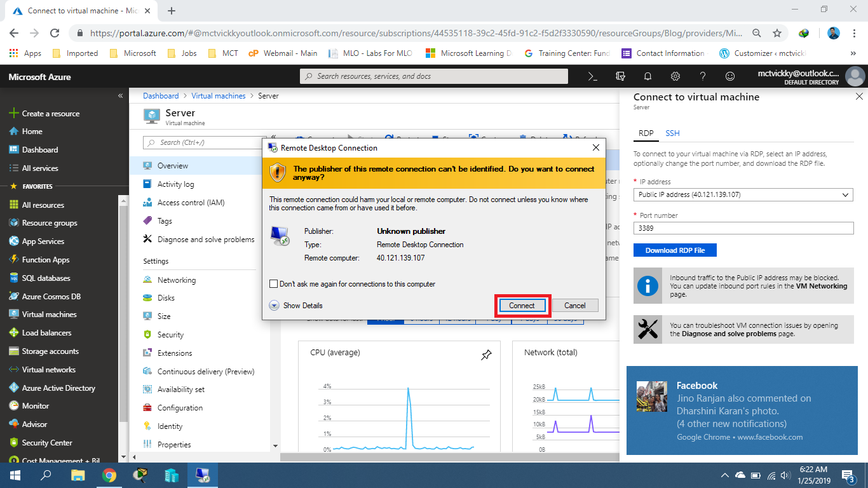Click the Virtual networks icon
The width and height of the screenshot is (868, 488).
point(14,370)
